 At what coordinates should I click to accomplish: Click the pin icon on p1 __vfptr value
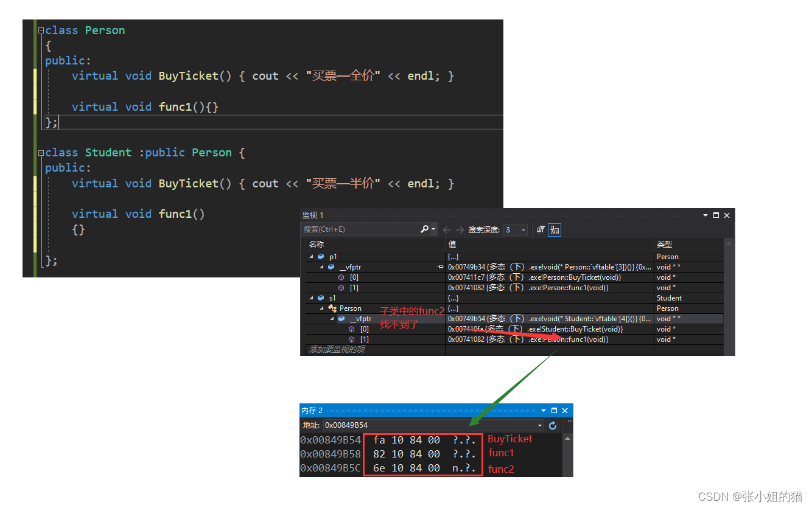tap(439, 267)
